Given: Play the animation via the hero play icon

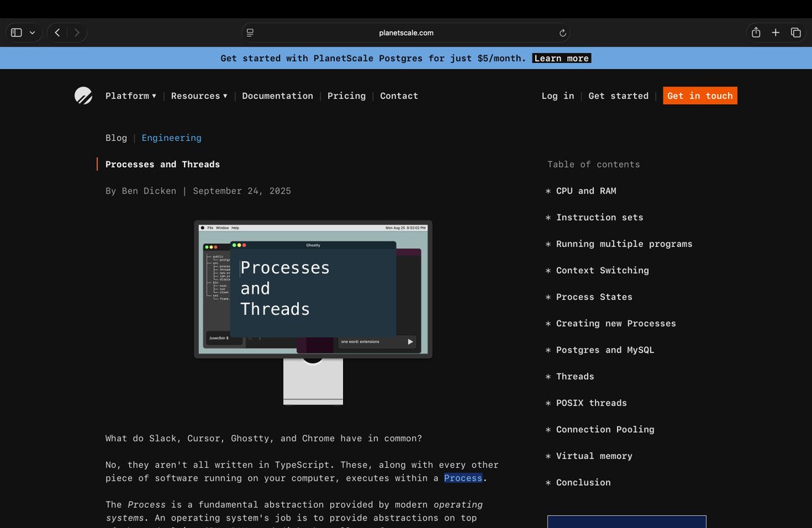Looking at the screenshot, I should [410, 342].
